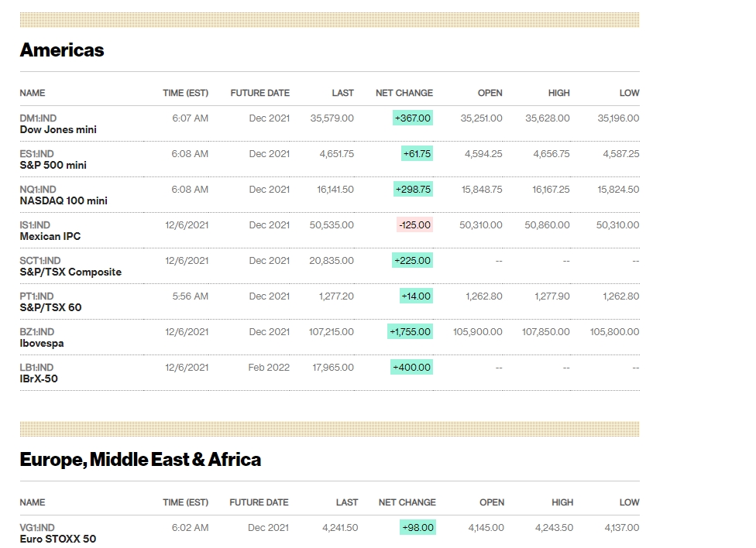The height and width of the screenshot is (548, 756).
Task: Click the Dow Jones low value 35,196.00
Action: [x=619, y=118]
